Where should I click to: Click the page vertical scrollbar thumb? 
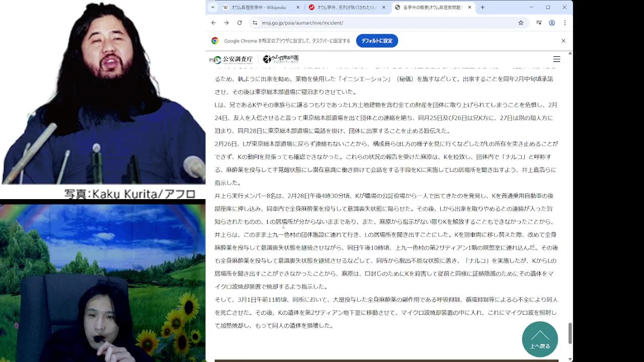570,333
